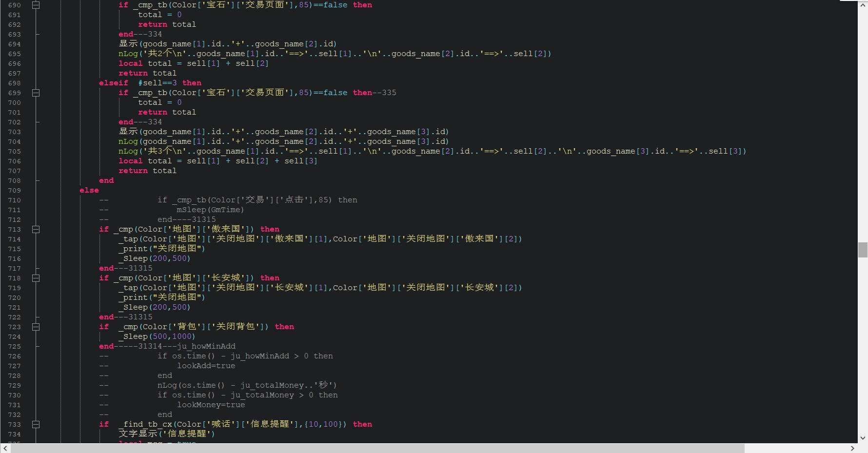Click '文字显示('信息提醒')' on line 734
This screenshot has height=453, width=868.
pyautogui.click(x=167, y=433)
